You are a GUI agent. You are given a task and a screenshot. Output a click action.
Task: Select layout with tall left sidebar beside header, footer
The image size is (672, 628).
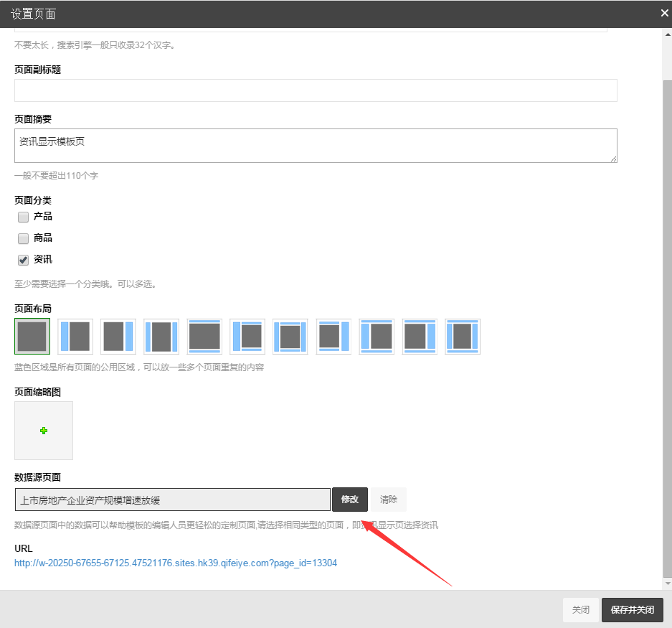(247, 337)
